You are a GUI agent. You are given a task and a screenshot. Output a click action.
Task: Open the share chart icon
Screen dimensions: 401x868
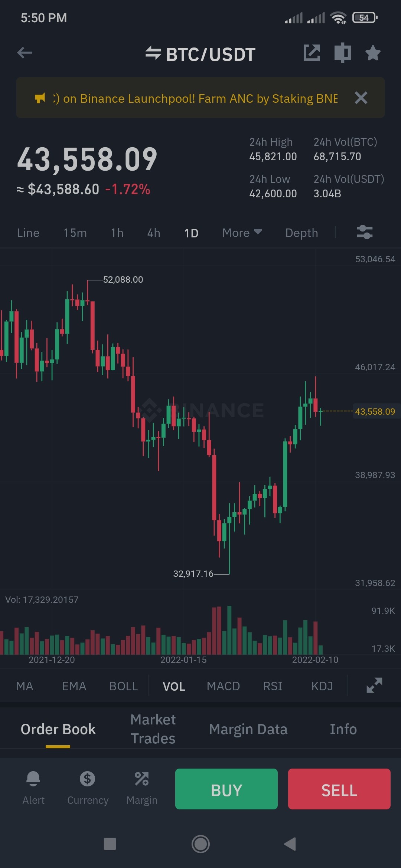click(x=312, y=53)
